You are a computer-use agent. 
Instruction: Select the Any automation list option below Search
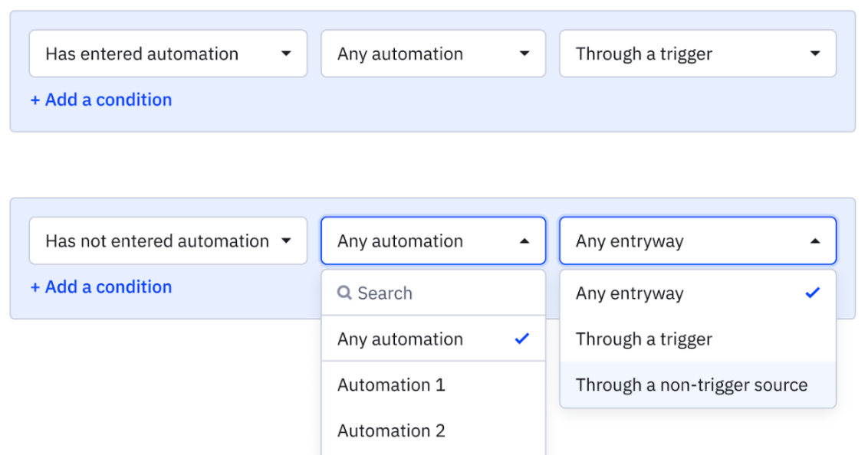pyautogui.click(x=433, y=339)
